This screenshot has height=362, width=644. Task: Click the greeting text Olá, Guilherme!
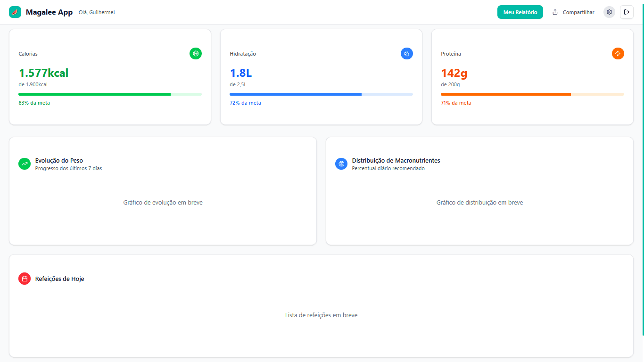(x=97, y=13)
